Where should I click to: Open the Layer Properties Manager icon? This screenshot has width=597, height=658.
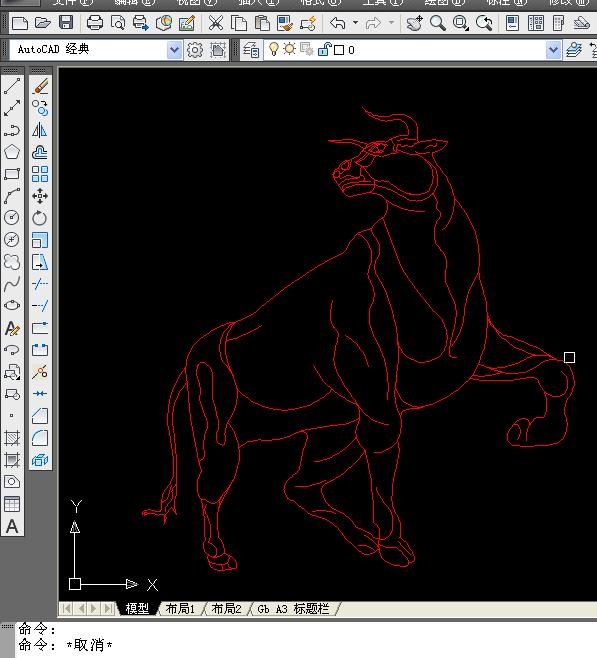point(251,50)
